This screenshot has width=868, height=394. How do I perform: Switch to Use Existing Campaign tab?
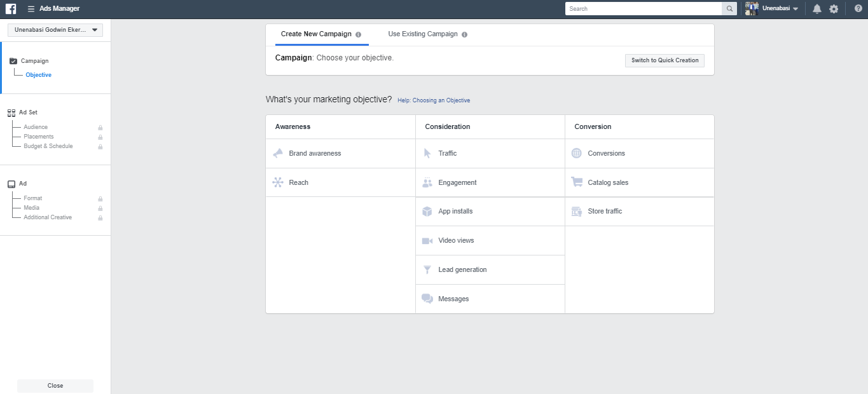(x=423, y=34)
